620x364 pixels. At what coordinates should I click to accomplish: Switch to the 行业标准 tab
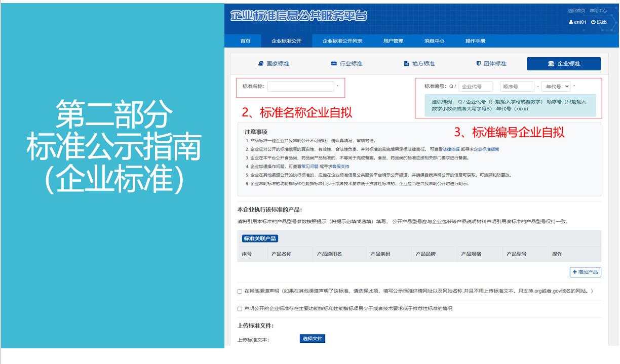click(346, 64)
